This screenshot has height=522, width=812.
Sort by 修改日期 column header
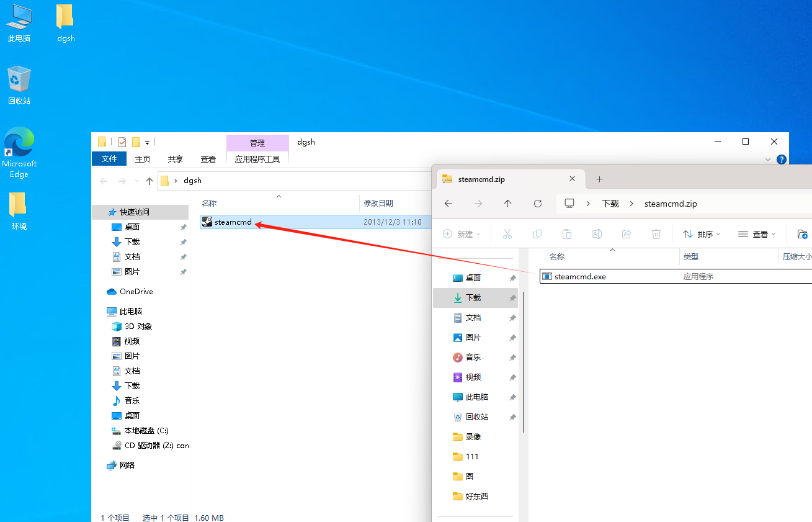click(378, 203)
